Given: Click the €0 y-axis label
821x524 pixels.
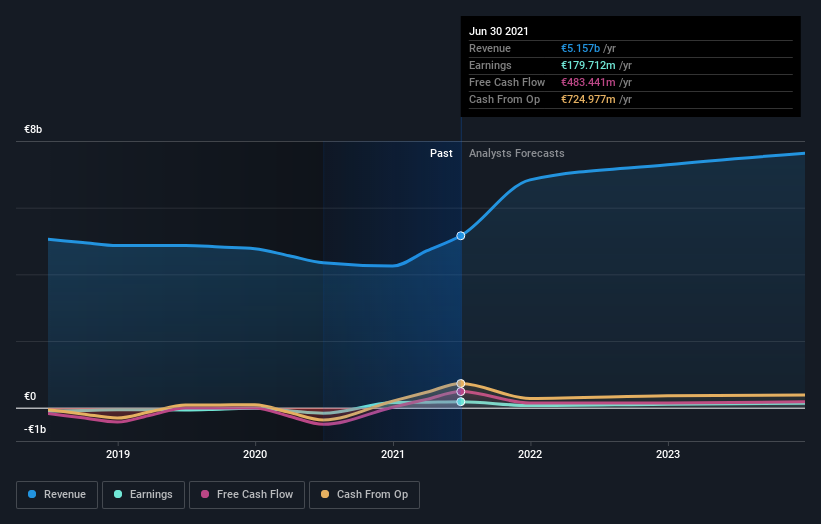Looking at the screenshot, I should pyautogui.click(x=30, y=396).
